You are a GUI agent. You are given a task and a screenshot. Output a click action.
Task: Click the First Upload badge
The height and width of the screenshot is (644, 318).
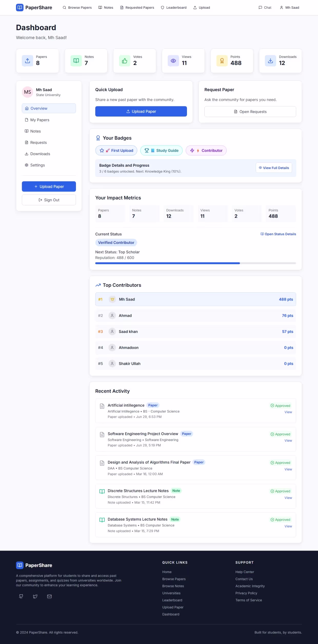tap(116, 150)
